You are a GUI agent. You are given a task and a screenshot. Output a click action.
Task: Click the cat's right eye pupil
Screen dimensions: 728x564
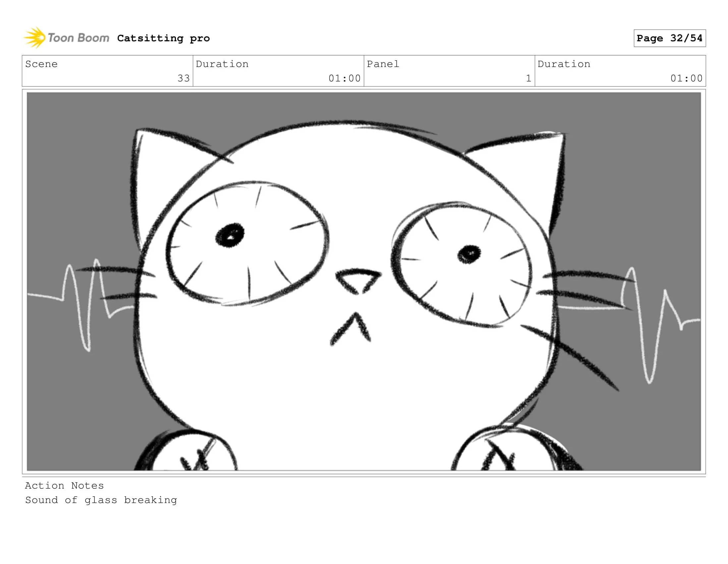(x=469, y=254)
